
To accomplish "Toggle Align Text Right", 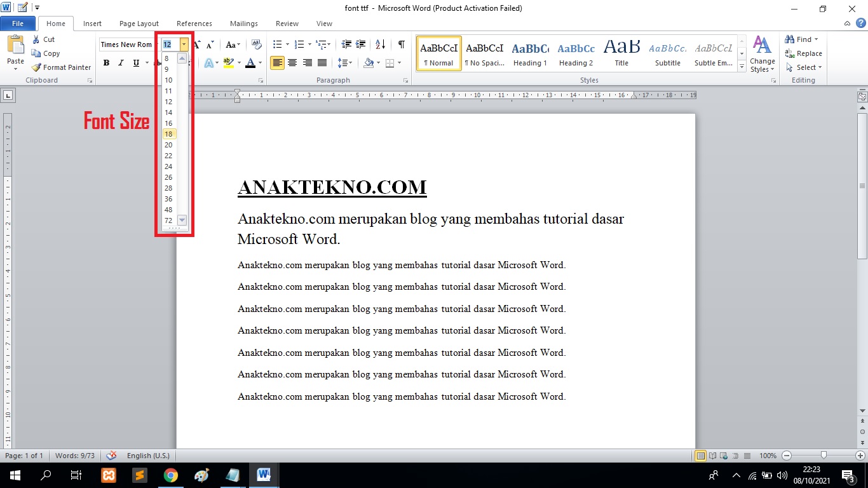I will [308, 63].
